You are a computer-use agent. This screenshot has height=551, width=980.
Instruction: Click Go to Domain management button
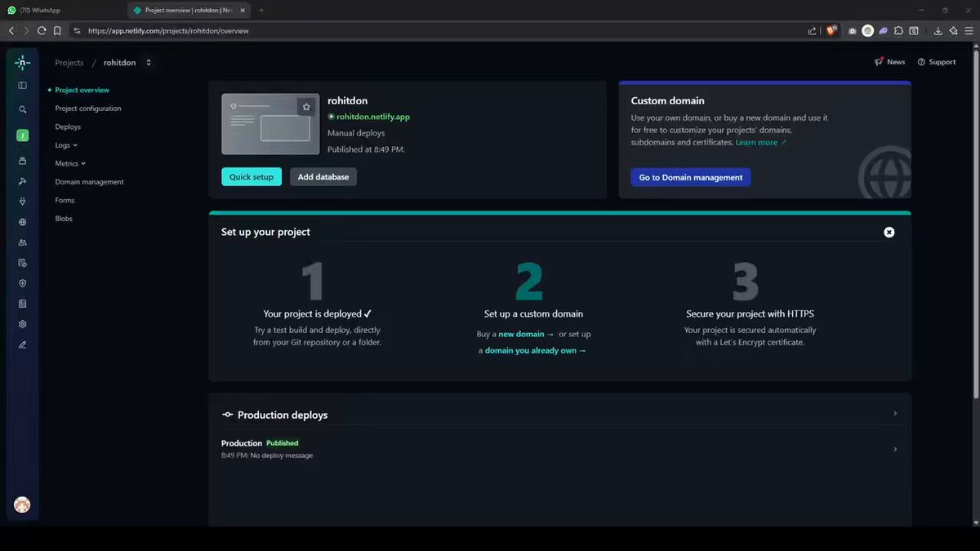691,177
